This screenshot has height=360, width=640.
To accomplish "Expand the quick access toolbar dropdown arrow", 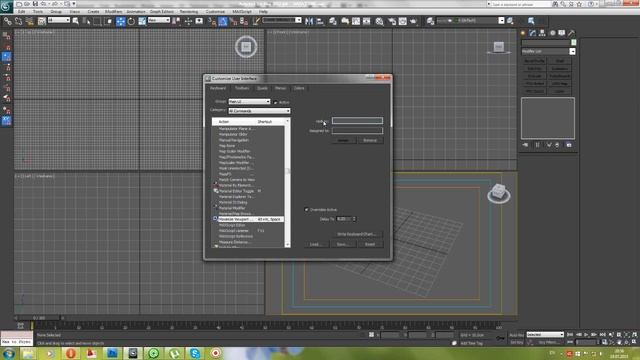I will 74,4.
